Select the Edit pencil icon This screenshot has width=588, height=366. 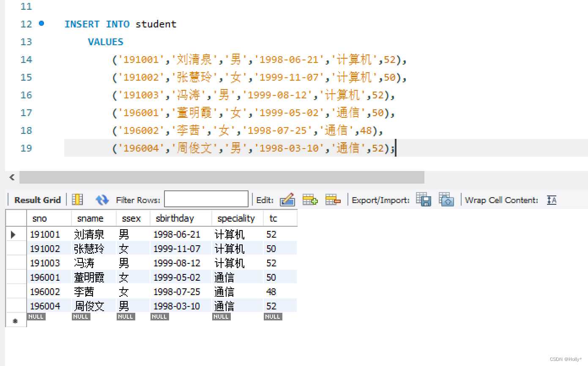click(x=288, y=200)
